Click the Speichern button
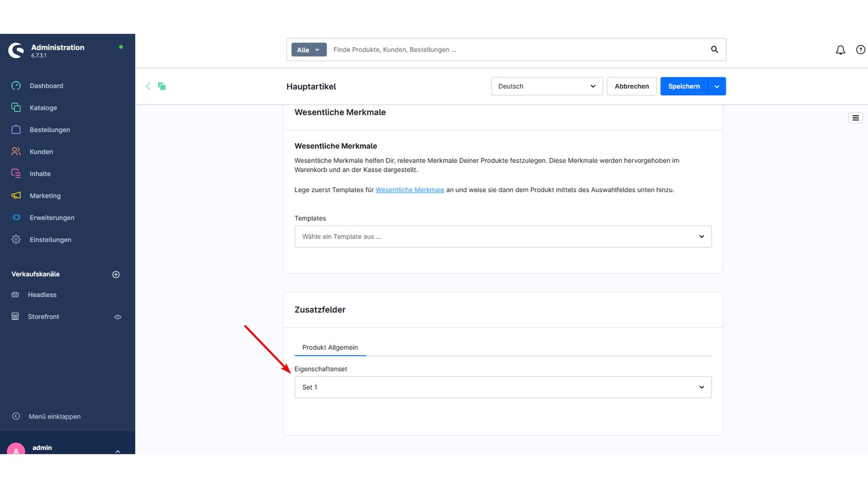 point(684,86)
